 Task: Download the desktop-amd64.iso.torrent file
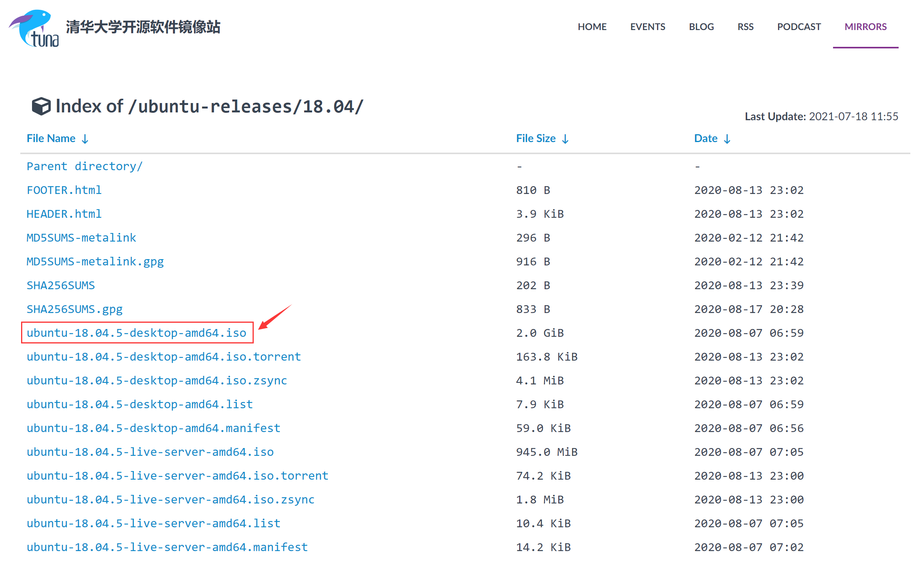(x=164, y=357)
